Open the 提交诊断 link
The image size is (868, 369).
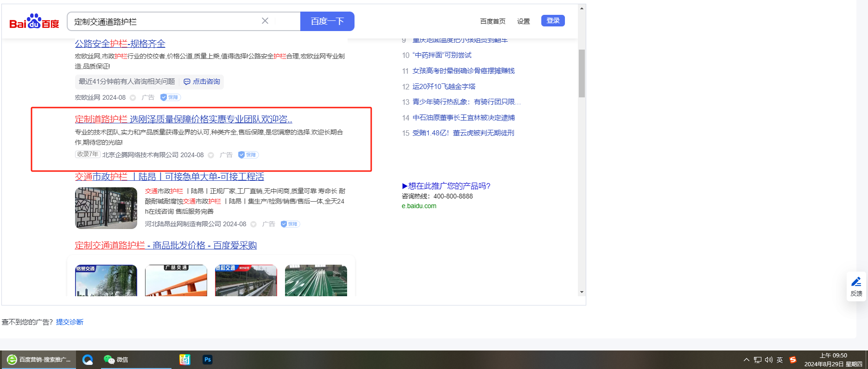coord(70,322)
